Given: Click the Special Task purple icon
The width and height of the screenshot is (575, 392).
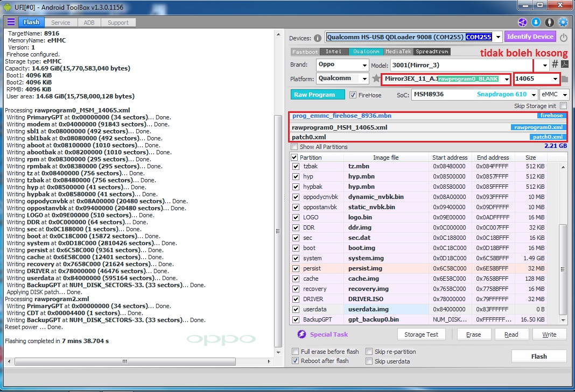Looking at the screenshot, I should (x=301, y=334).
